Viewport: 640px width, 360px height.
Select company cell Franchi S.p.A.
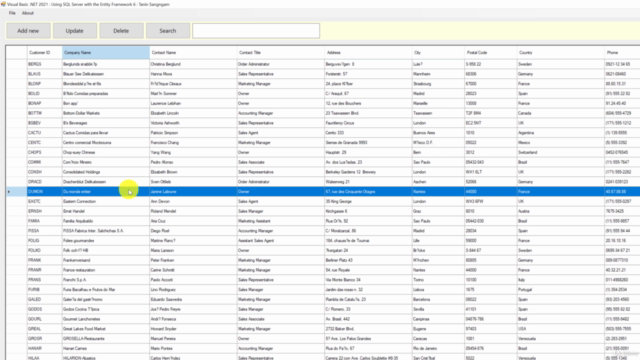pyautogui.click(x=106, y=280)
